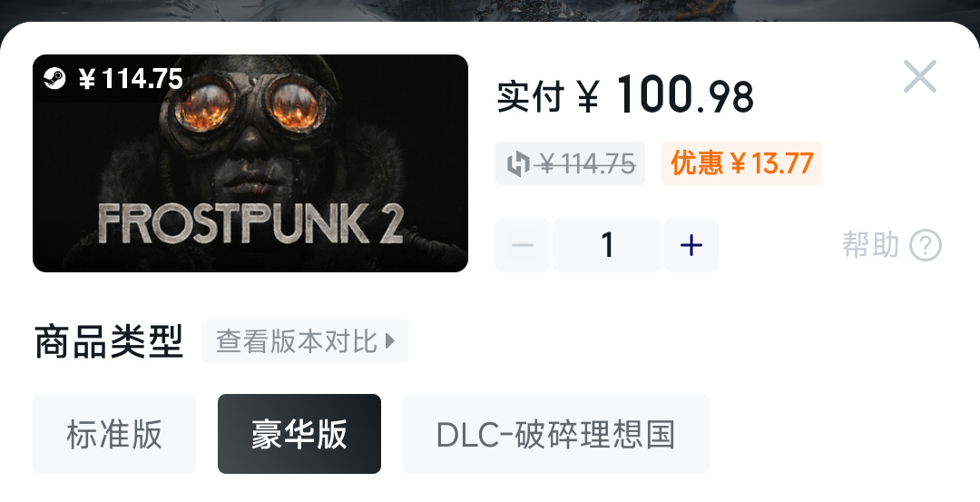Open 查看版本对比 edition comparison
980x502 pixels.
305,341
